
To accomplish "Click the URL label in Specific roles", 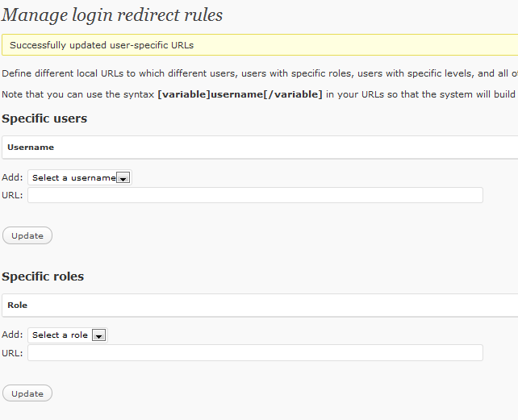I will (12, 353).
